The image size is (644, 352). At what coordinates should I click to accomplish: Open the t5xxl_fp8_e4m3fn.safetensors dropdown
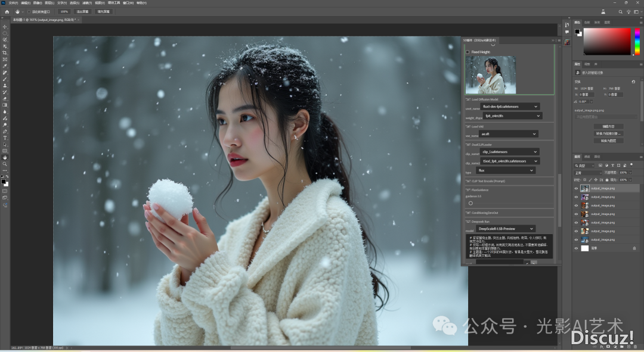510,161
